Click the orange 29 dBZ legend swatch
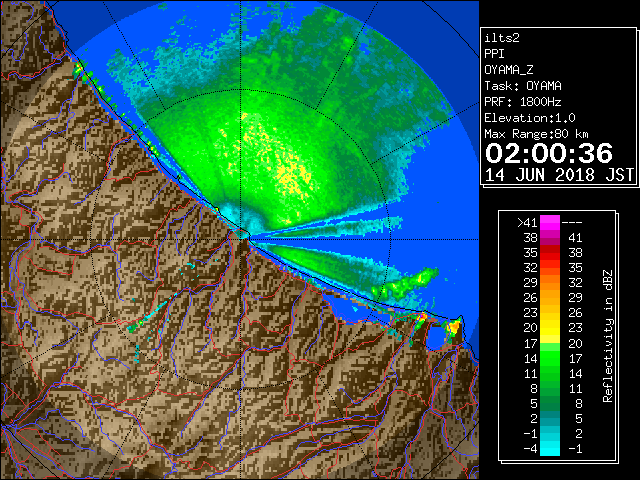This screenshot has height=480, width=640. [x=550, y=282]
